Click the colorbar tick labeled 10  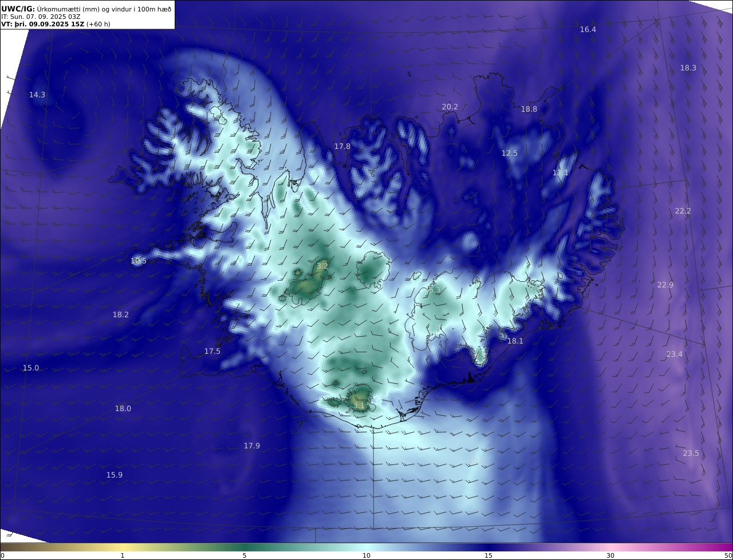(366, 555)
